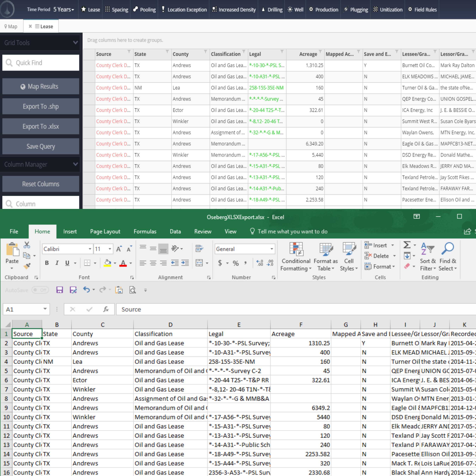Image resolution: width=476 pixels, height=476 pixels.
Task: Open the Conditional Formatting dropdown
Action: 296,257
